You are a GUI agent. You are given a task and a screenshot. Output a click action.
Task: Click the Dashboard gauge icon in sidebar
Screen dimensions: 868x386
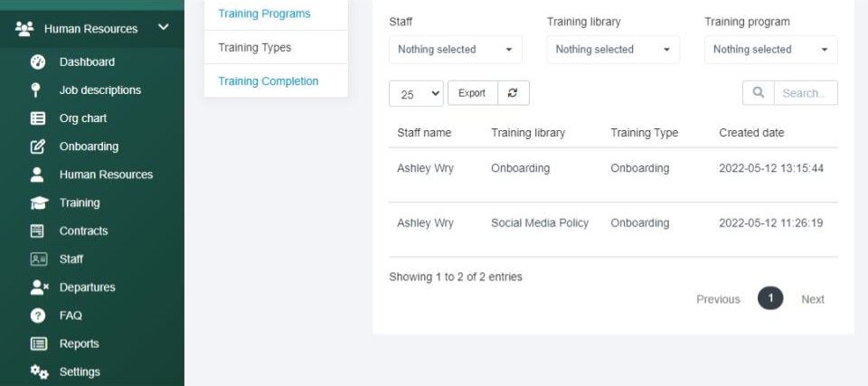pos(38,62)
